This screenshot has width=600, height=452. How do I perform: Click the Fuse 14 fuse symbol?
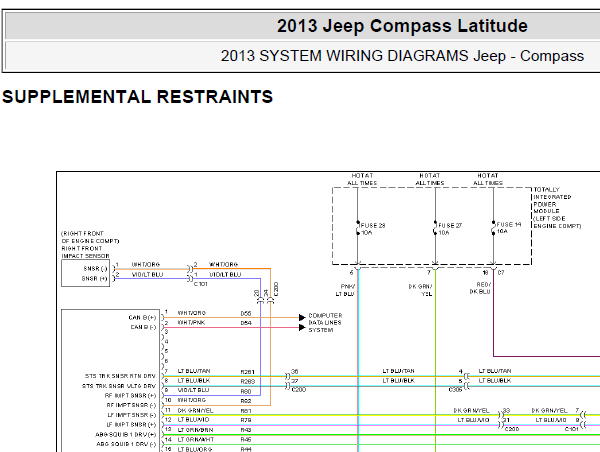point(493,228)
